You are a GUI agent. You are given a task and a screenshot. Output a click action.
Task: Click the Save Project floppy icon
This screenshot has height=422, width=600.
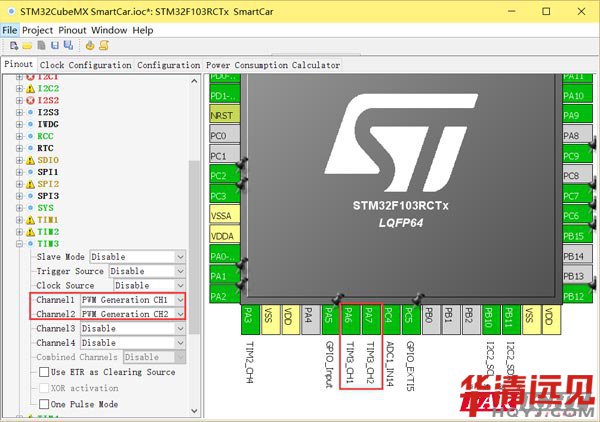tap(55, 46)
